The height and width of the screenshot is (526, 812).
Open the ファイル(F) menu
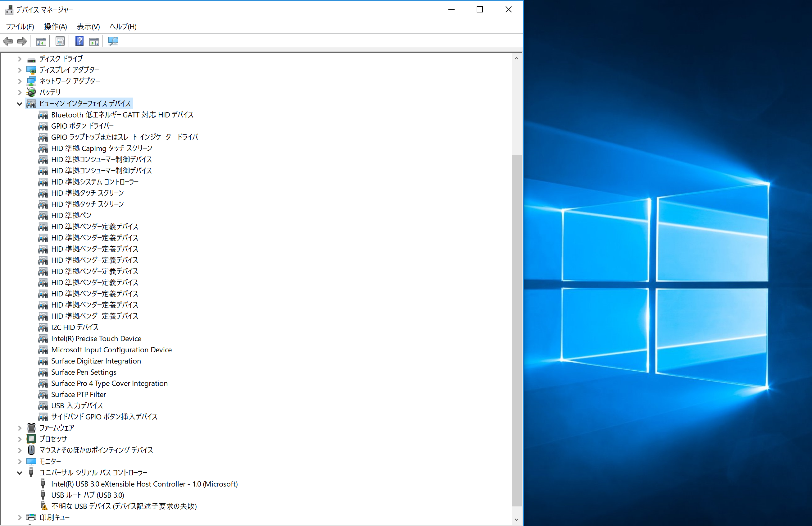20,27
